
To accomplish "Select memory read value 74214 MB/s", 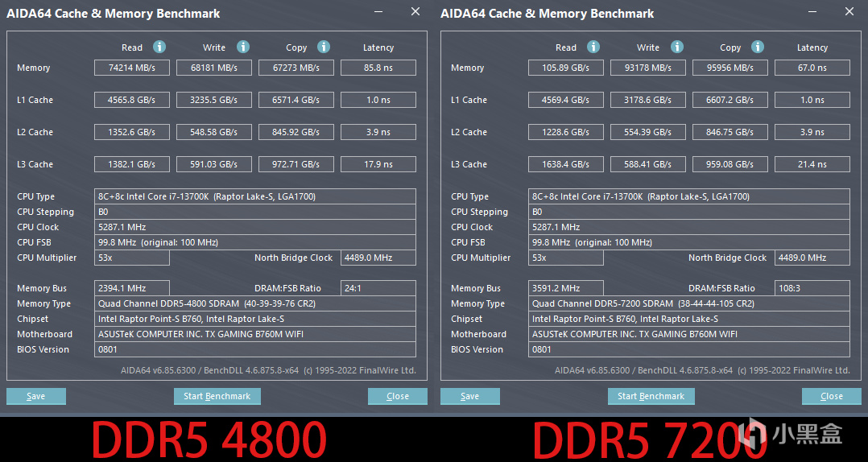I will 132,68.
